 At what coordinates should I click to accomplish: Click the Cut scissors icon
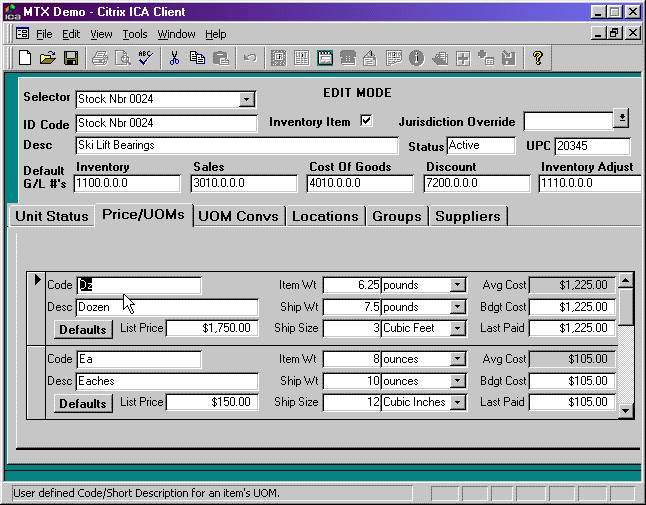174,58
